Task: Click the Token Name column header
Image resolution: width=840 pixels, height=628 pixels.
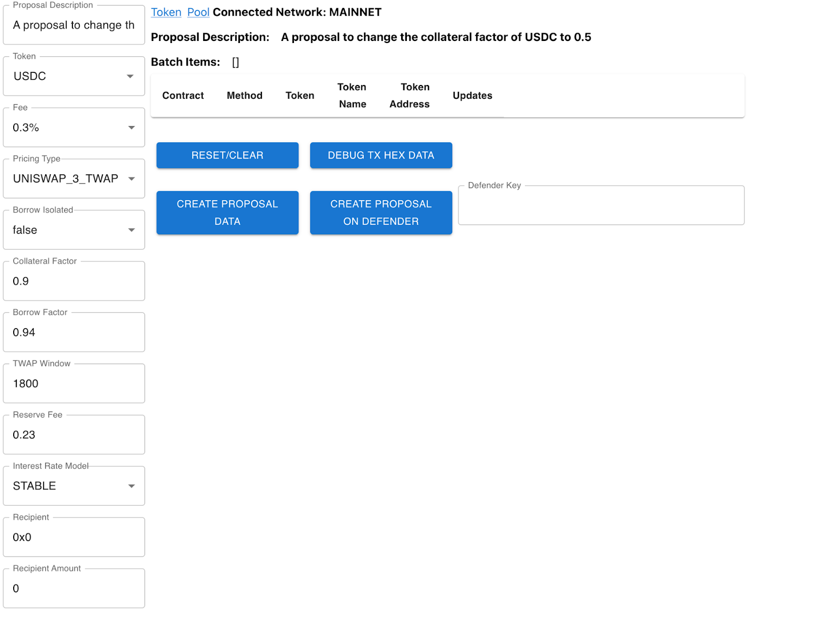Action: click(x=352, y=96)
